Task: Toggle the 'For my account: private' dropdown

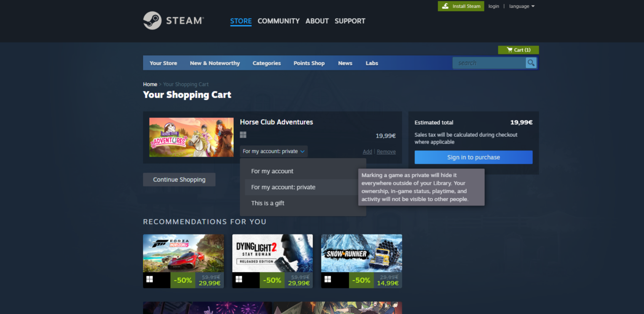Action: [273, 151]
